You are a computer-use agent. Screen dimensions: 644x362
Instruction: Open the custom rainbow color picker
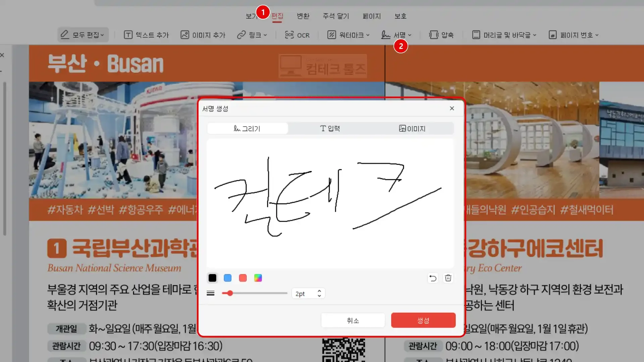[258, 278]
